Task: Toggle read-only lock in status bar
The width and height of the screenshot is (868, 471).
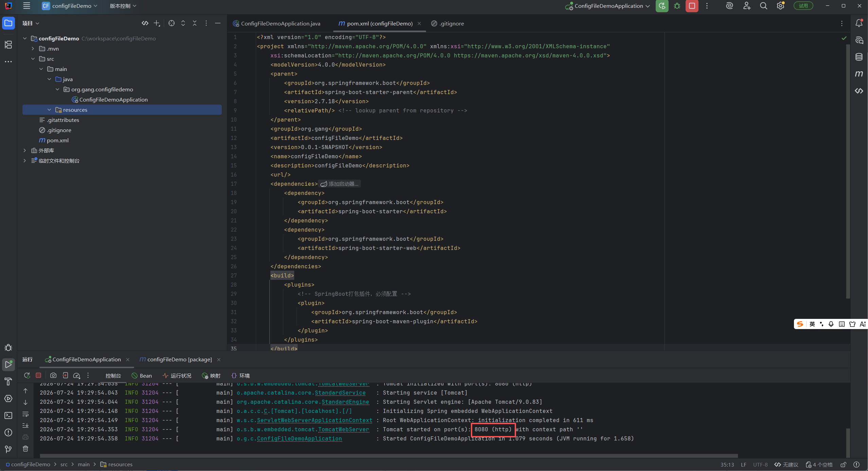Action: 843,465
